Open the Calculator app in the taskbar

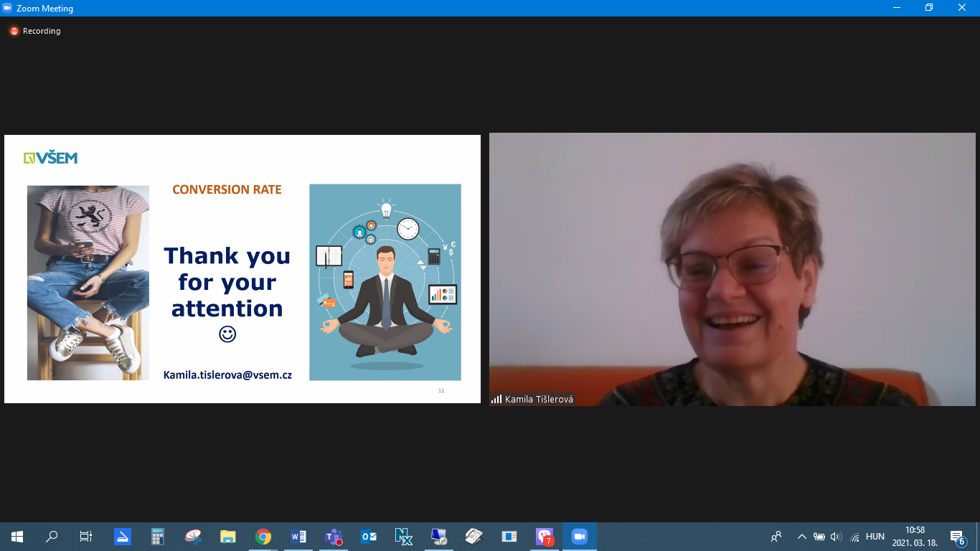point(158,537)
